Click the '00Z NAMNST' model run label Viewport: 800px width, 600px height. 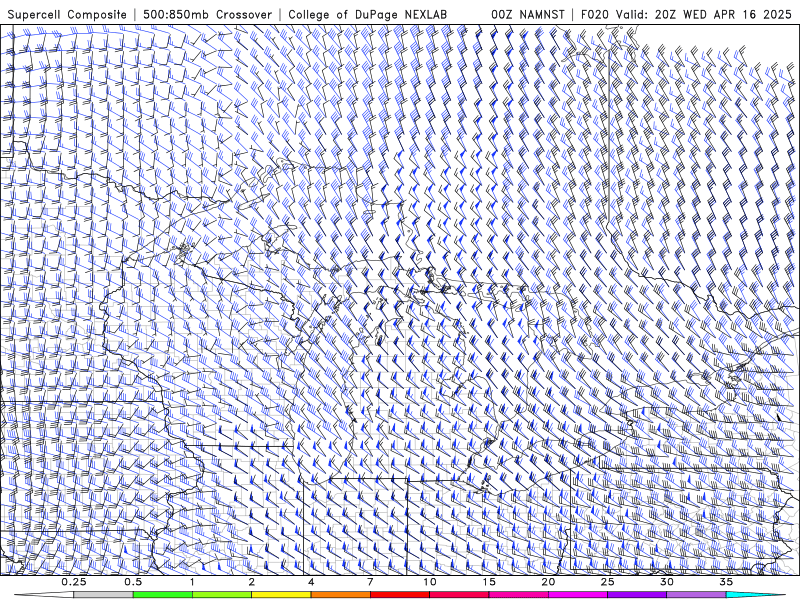point(528,14)
